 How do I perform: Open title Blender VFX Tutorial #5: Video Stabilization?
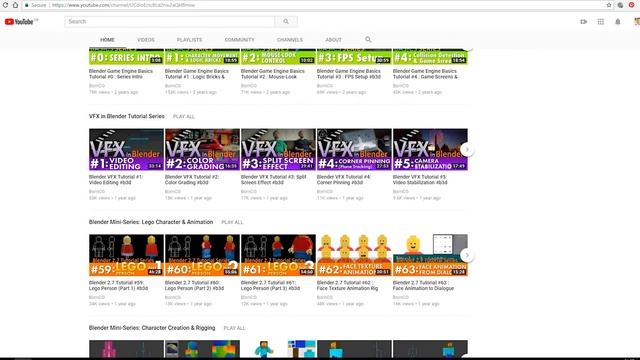(x=420, y=180)
